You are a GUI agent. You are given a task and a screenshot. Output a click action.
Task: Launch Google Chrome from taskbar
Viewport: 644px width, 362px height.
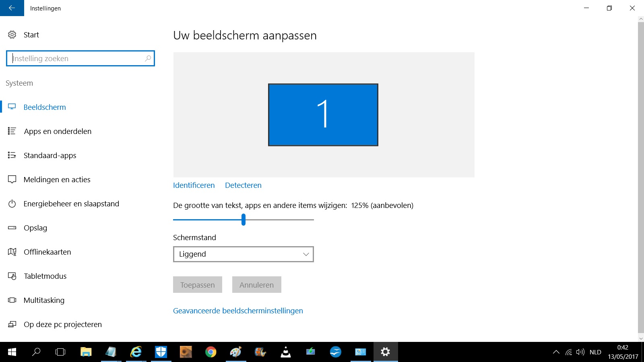coord(211,352)
